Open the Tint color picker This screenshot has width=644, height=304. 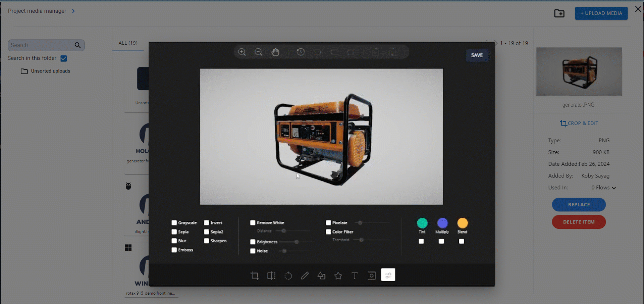[422, 223]
